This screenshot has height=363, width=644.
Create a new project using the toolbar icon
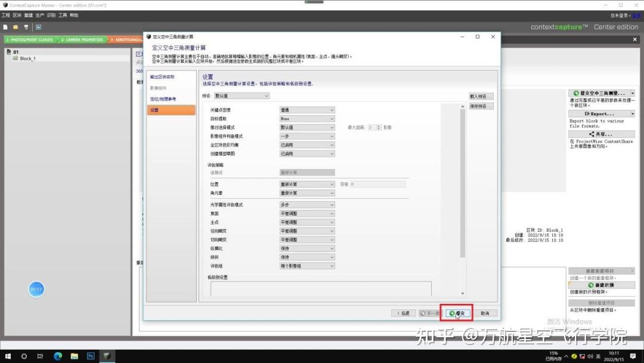5,26
